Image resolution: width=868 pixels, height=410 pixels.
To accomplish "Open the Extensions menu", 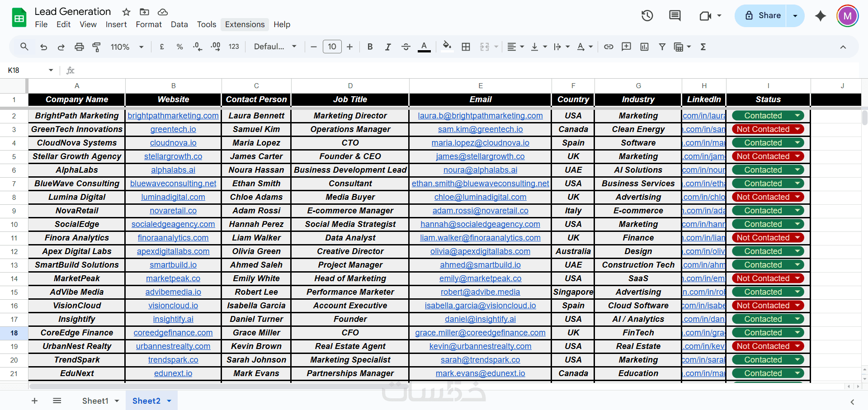I will coord(245,24).
